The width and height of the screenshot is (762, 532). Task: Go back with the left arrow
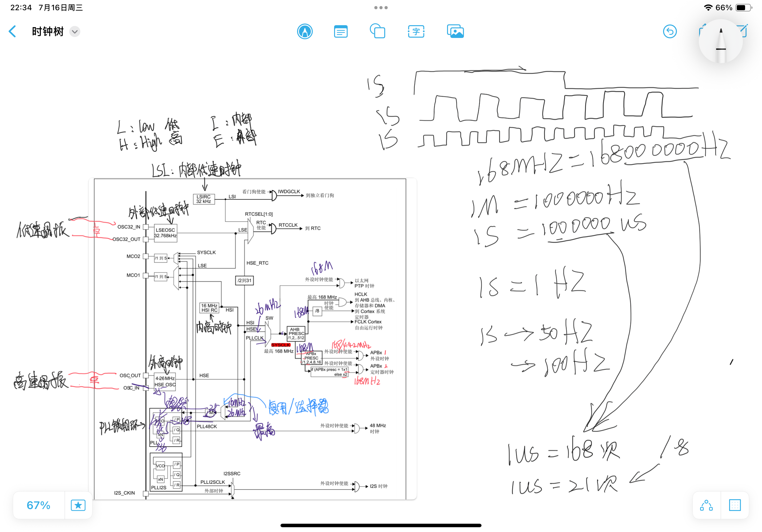[x=12, y=32]
